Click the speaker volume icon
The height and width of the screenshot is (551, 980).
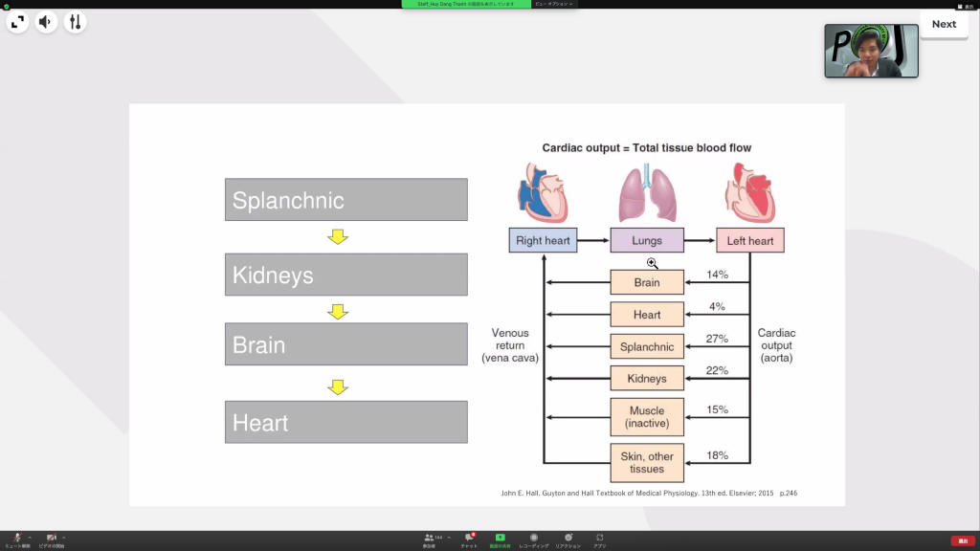coord(47,22)
